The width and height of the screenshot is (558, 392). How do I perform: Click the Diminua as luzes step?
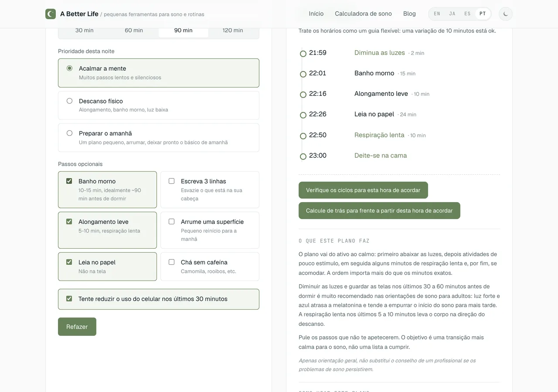coord(380,53)
